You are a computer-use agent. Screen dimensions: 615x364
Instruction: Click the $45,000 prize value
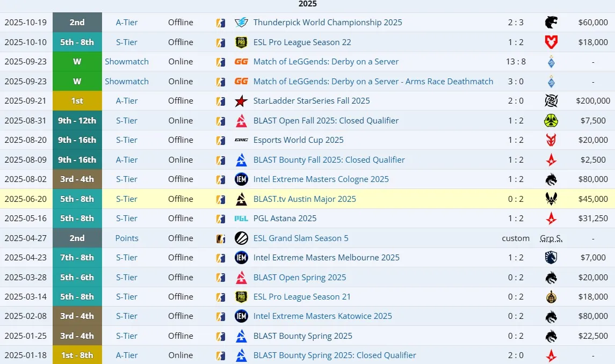click(593, 199)
